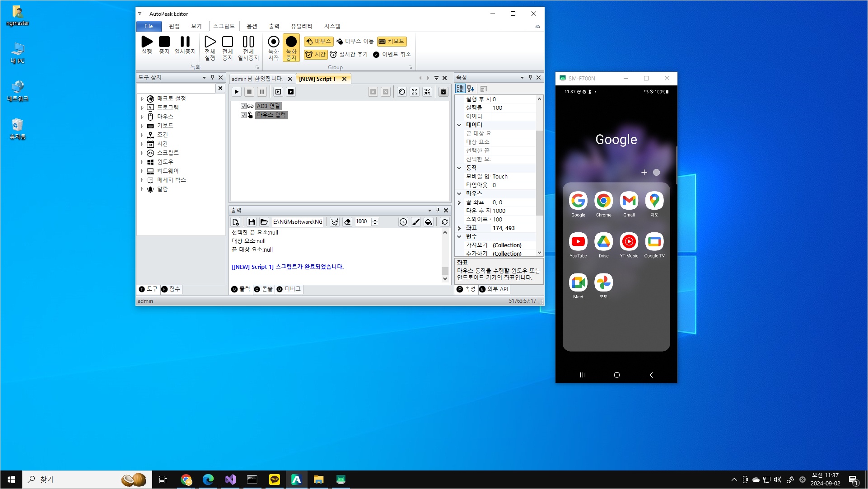Click the 녹화 시작 record start icon
The height and width of the screenshot is (489, 868).
(x=273, y=42)
